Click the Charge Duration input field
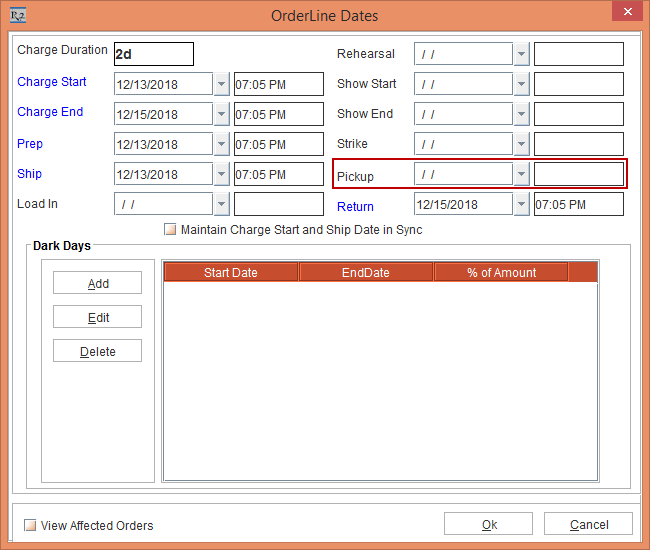 [153, 54]
